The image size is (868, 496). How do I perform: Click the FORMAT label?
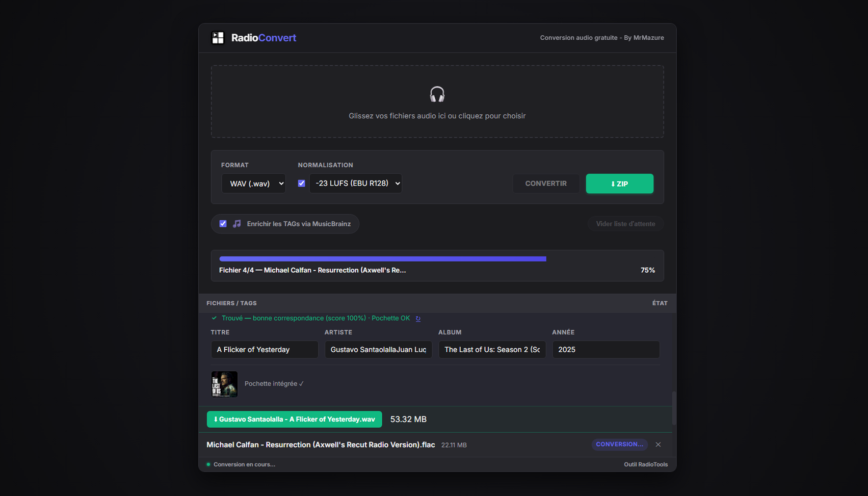(x=235, y=165)
